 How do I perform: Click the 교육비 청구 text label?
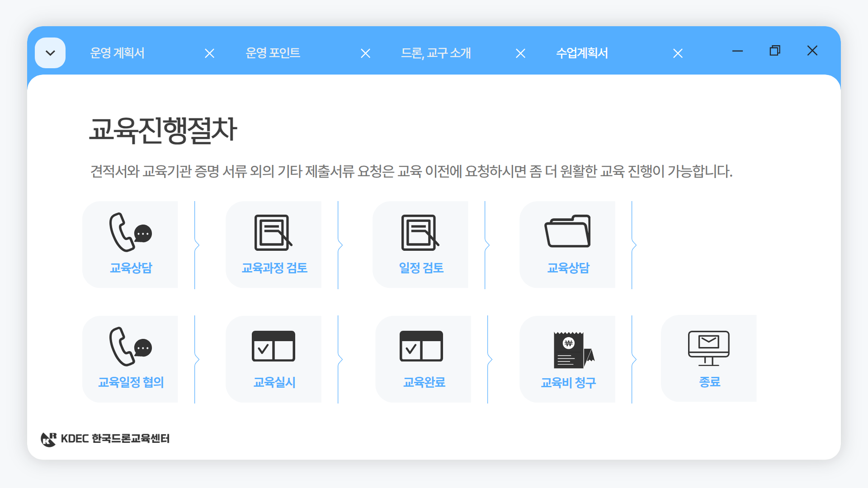click(568, 382)
